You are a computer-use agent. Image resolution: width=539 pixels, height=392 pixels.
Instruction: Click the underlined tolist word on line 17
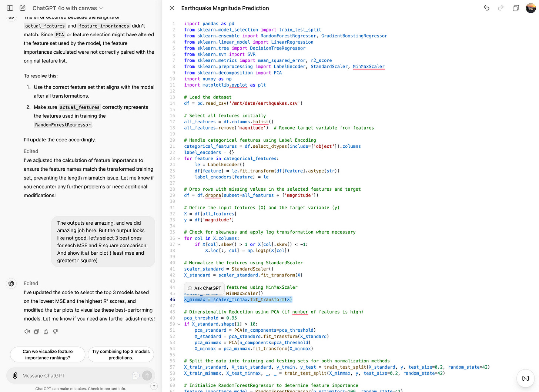[261, 122]
